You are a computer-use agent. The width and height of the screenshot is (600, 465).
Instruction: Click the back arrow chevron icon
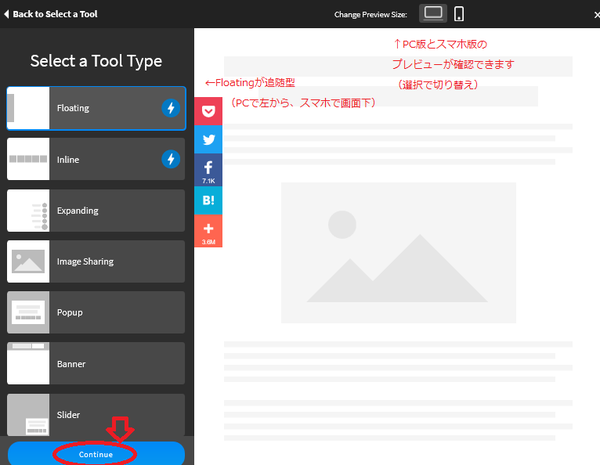pos(6,14)
